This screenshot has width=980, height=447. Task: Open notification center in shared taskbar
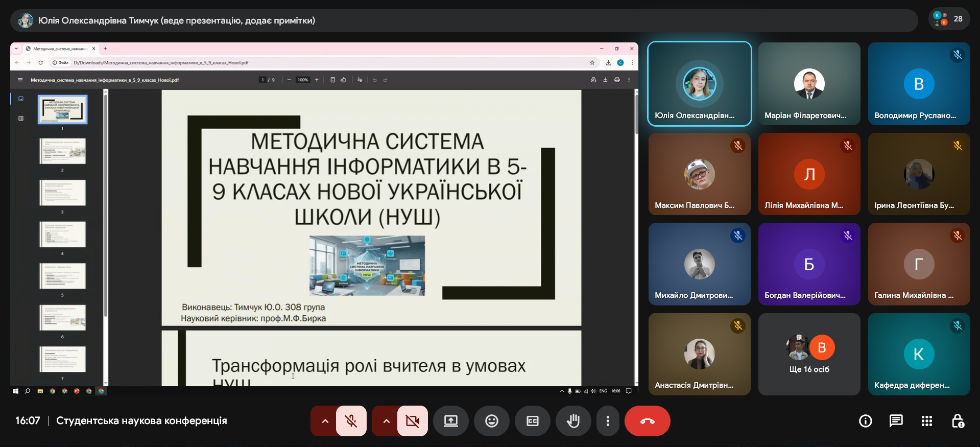(x=629, y=391)
